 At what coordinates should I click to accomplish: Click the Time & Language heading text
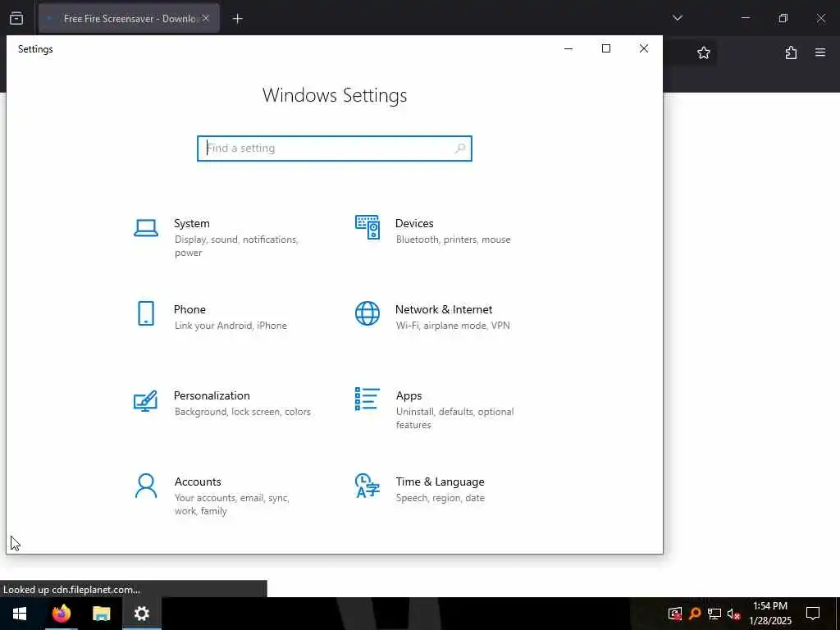tap(440, 482)
